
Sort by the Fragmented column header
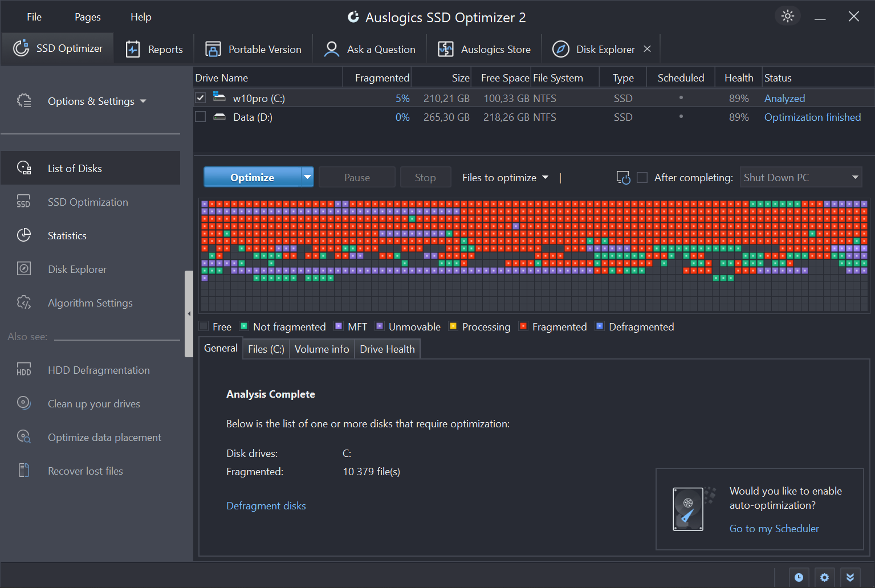pyautogui.click(x=377, y=77)
